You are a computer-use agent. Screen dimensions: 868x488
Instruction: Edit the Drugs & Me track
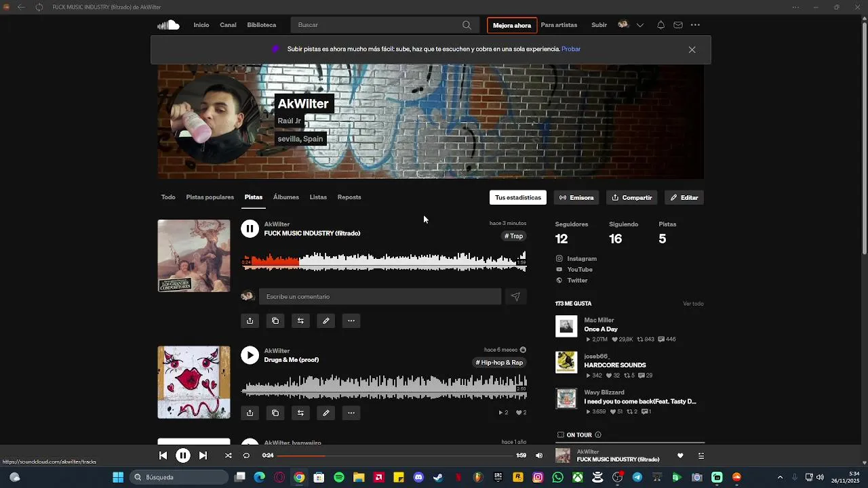pyautogui.click(x=326, y=413)
